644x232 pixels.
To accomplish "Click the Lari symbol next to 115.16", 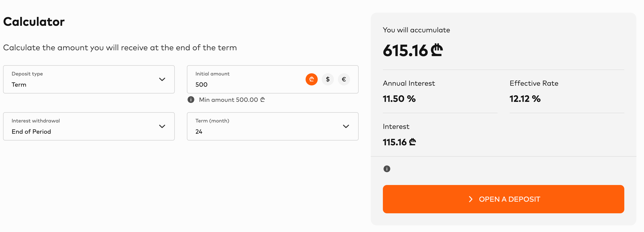I will (412, 142).
